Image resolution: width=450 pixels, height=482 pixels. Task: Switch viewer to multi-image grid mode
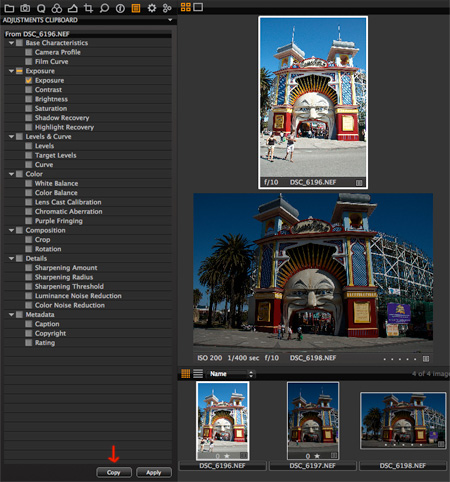(x=186, y=7)
